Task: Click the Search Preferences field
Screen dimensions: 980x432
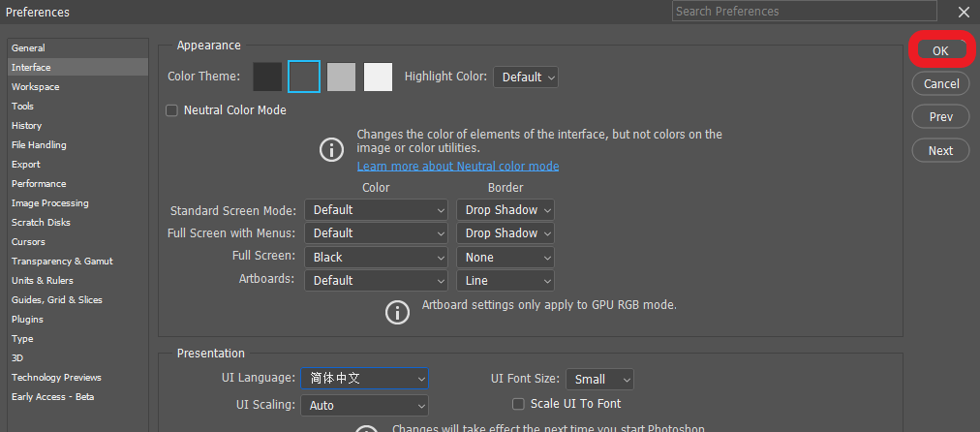Action: [x=805, y=12]
